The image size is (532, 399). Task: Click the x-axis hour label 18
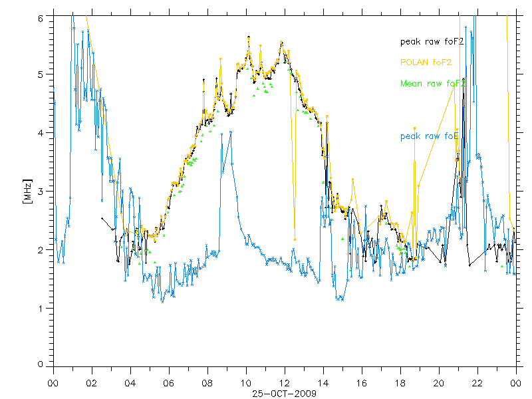[400, 384]
